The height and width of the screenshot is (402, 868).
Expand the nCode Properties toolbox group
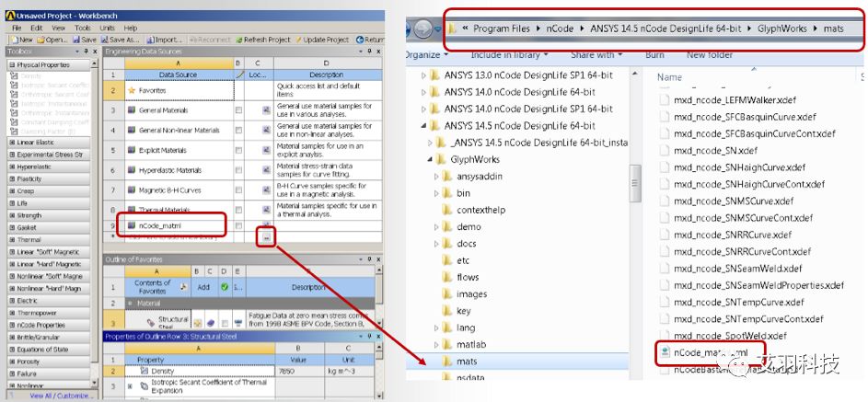tap(12, 325)
